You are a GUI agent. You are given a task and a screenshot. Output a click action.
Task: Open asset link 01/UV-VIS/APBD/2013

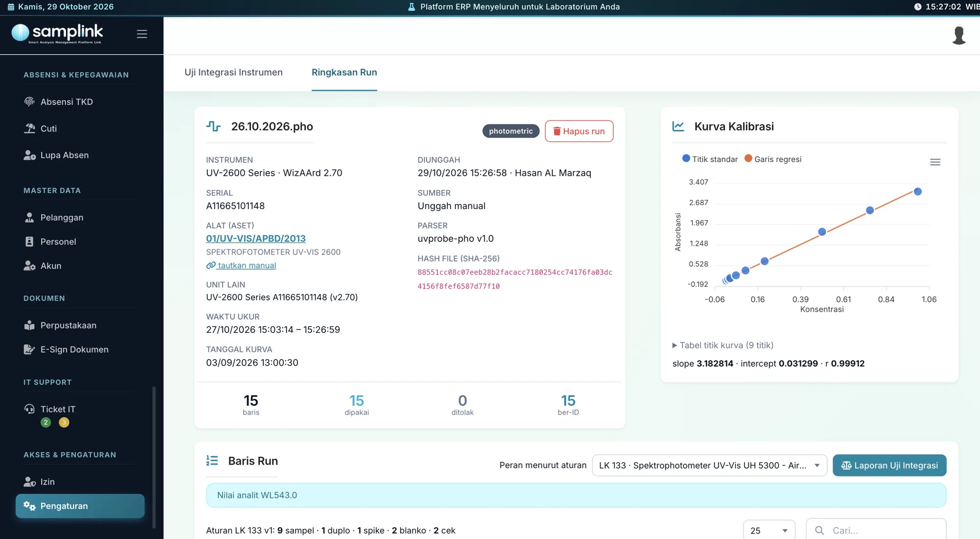(256, 238)
